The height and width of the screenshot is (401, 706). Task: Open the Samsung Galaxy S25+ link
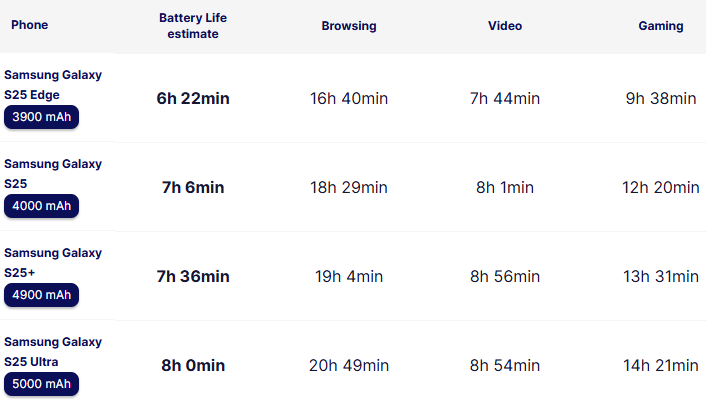click(53, 261)
